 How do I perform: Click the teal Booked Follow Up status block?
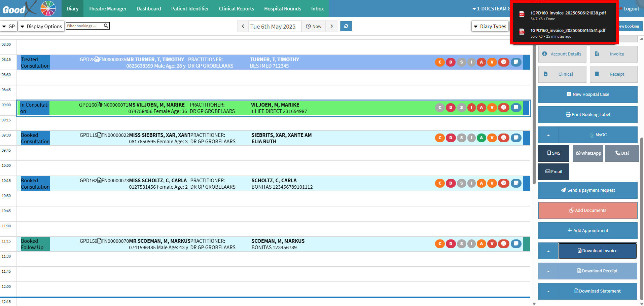click(35, 244)
